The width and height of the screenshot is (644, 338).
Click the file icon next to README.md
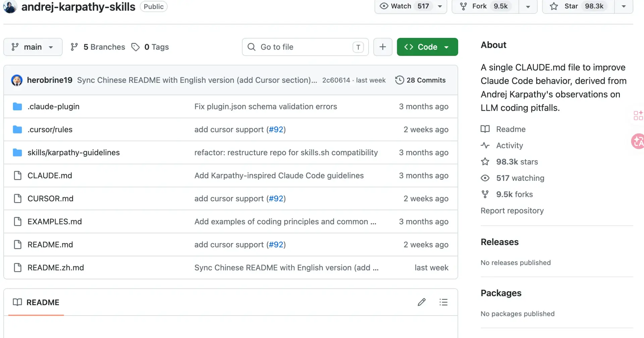[x=17, y=244]
